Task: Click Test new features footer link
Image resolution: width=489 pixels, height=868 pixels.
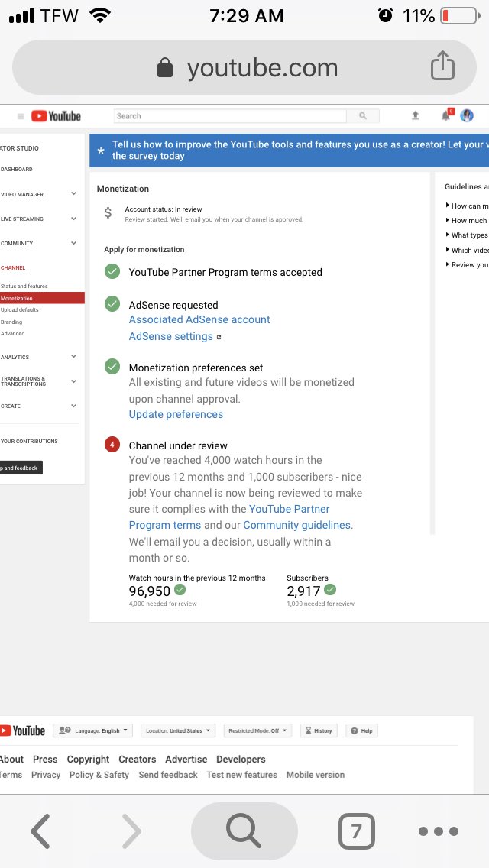Action: [241, 775]
